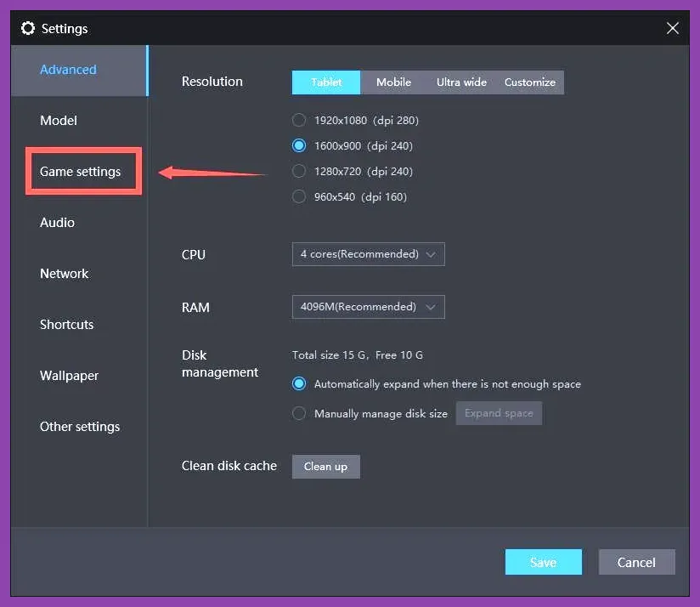Viewport: 700px width, 607px height.
Task: Switch to Ultra wide resolution tab
Action: click(x=461, y=82)
